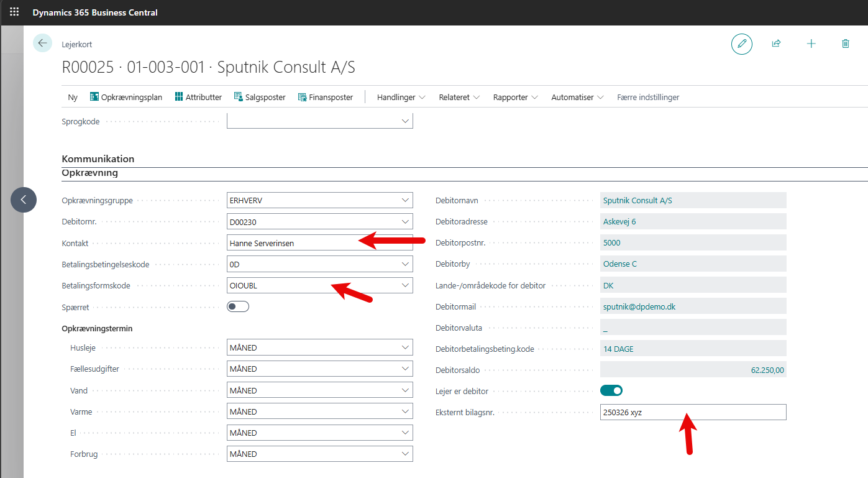Open the Handlinger menu

[401, 97]
